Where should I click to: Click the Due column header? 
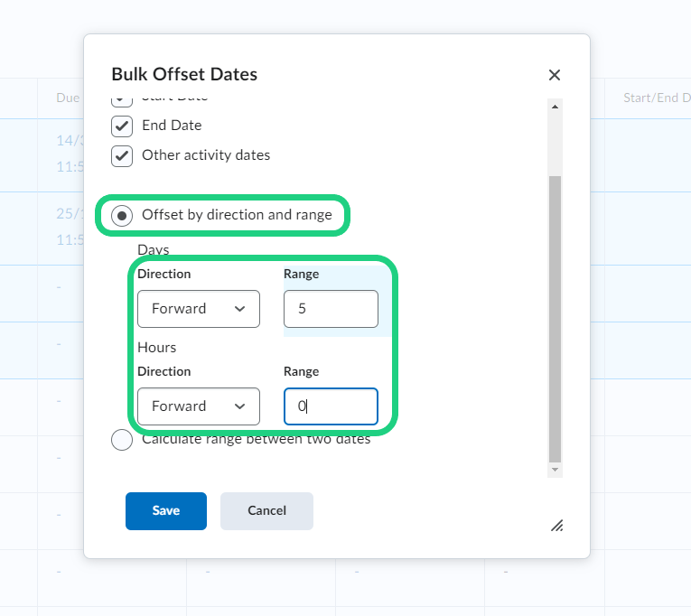pos(68,98)
